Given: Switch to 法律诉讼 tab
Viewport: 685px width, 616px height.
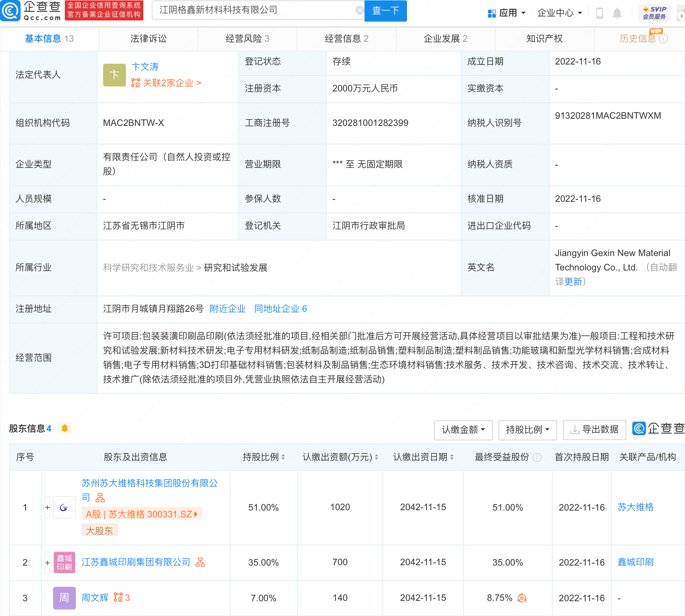Looking at the screenshot, I should pyautogui.click(x=148, y=39).
